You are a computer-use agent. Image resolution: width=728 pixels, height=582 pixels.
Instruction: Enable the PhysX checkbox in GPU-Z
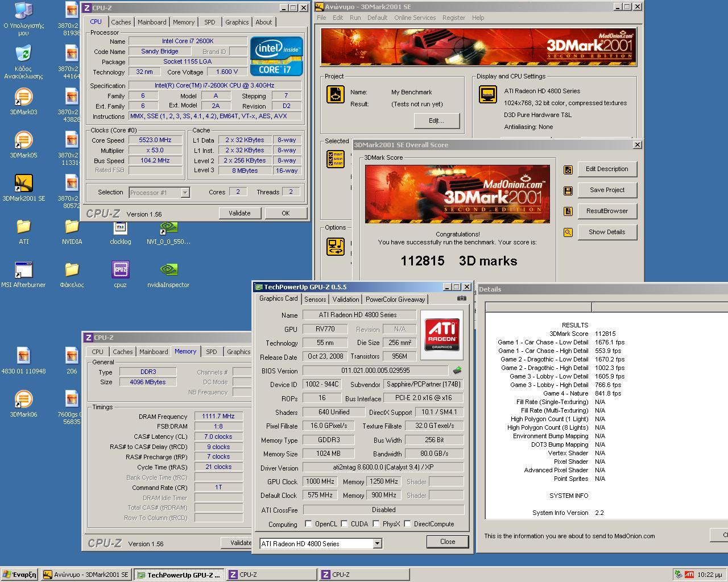pos(376,524)
